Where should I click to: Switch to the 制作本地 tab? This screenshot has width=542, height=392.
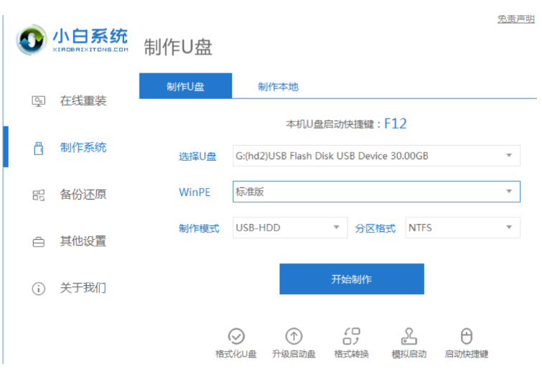pyautogui.click(x=278, y=86)
